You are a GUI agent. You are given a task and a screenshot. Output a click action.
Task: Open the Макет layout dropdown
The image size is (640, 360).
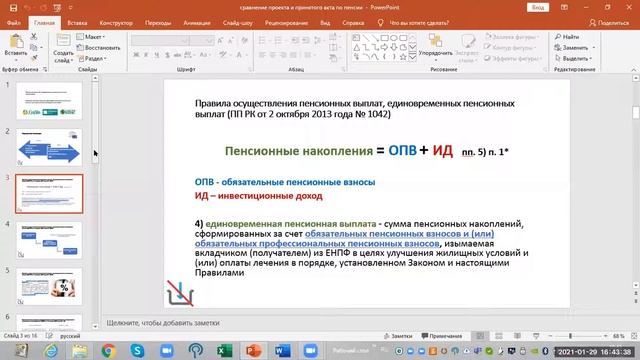91,37
